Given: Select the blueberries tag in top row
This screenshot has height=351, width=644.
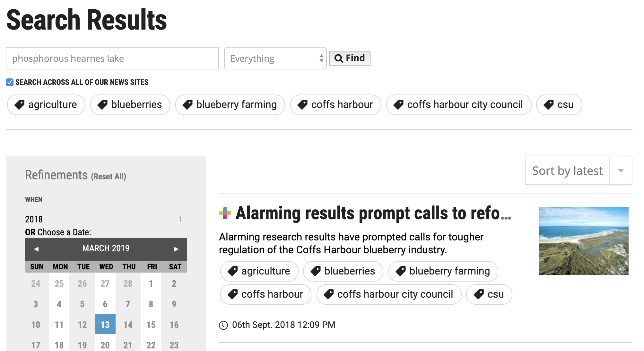Looking at the screenshot, I should click(x=130, y=105).
